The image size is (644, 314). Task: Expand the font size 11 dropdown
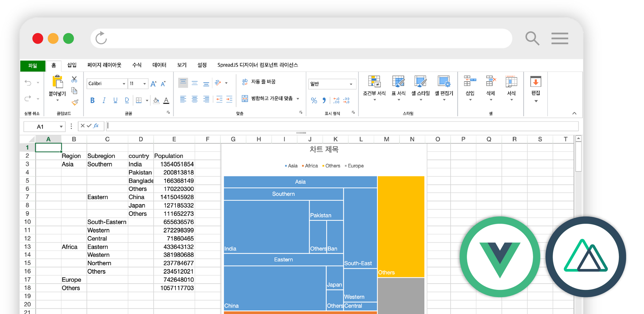point(138,83)
